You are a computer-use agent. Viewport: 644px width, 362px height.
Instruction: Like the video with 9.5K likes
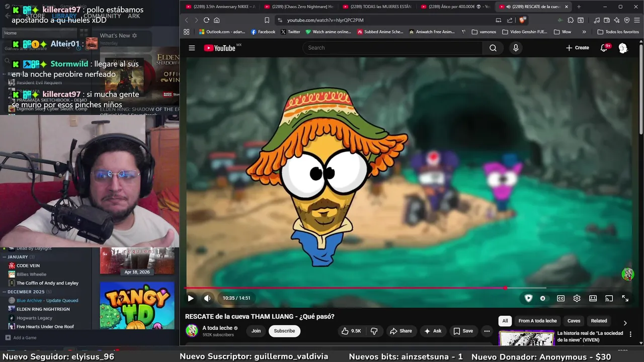[351, 331]
